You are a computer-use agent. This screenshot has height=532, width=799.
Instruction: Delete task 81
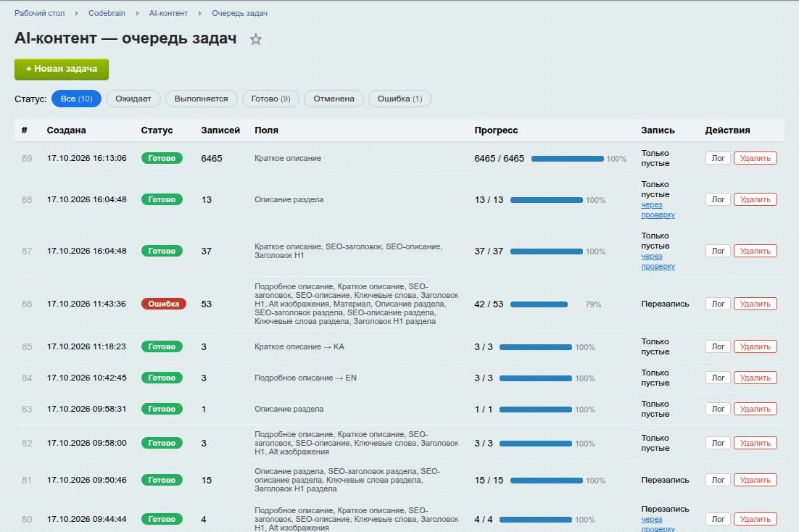755,480
